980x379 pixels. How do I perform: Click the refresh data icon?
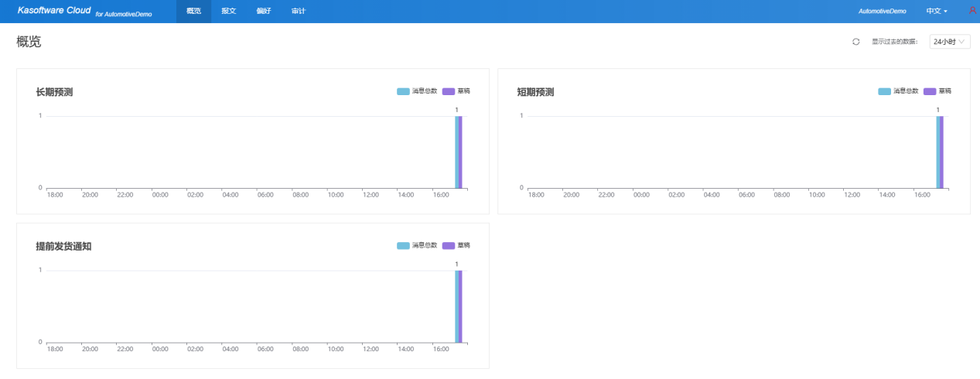(855, 42)
